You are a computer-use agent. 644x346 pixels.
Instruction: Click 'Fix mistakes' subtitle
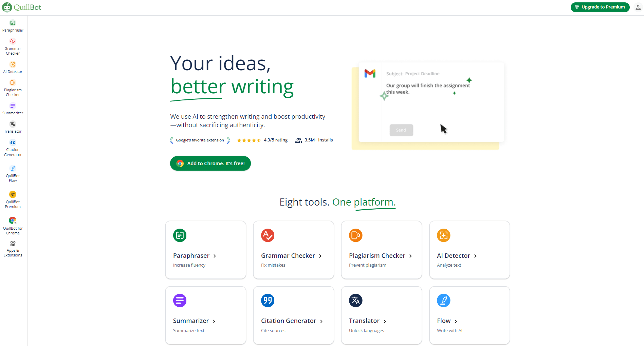(x=273, y=265)
